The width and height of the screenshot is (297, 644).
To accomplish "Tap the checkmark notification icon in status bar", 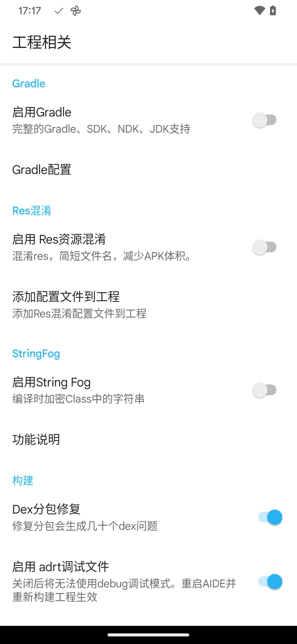I will [x=58, y=11].
